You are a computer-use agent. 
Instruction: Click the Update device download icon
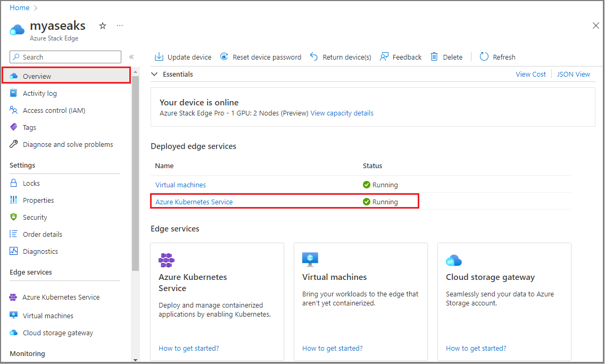click(159, 56)
